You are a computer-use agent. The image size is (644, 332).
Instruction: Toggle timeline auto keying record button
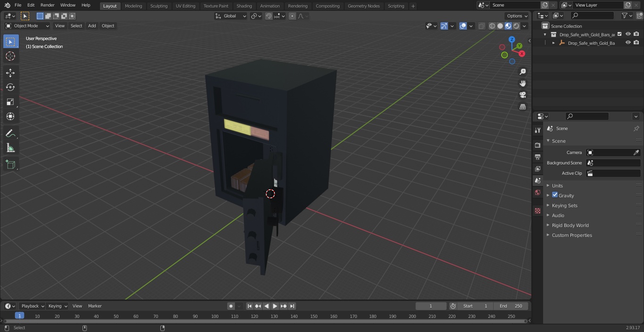coord(231,306)
